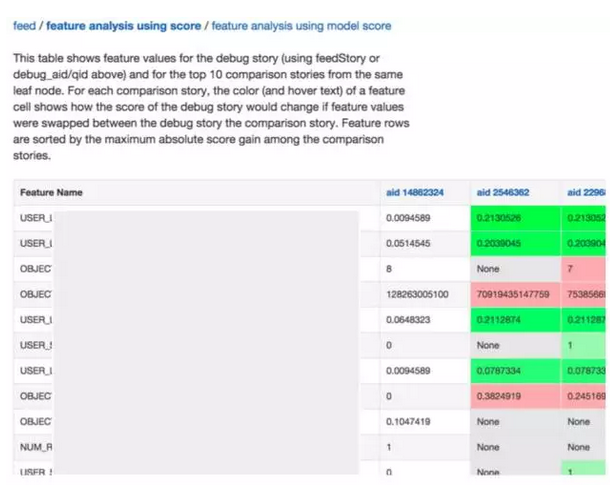Click the first USER_ feature row name
The width and height of the screenshot is (610, 494).
pos(36,218)
